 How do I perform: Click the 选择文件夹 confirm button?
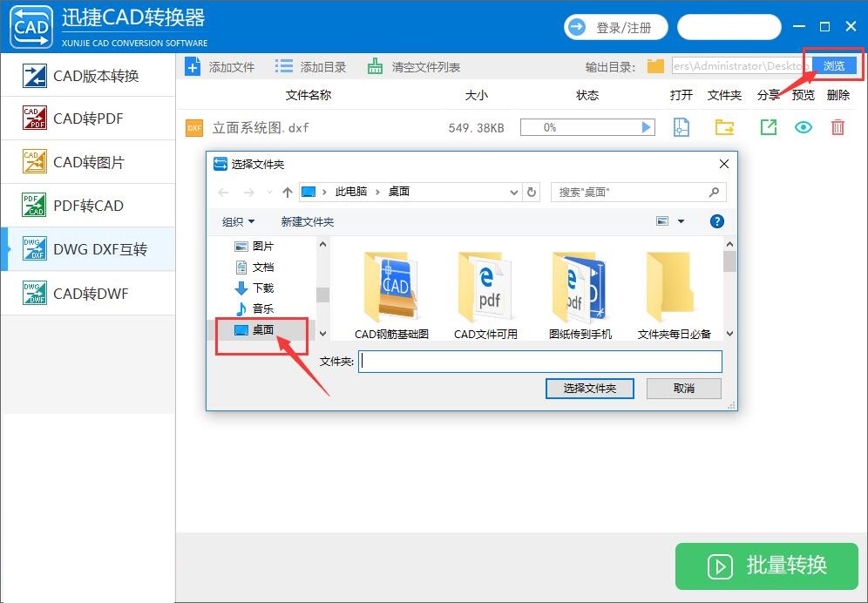589,388
